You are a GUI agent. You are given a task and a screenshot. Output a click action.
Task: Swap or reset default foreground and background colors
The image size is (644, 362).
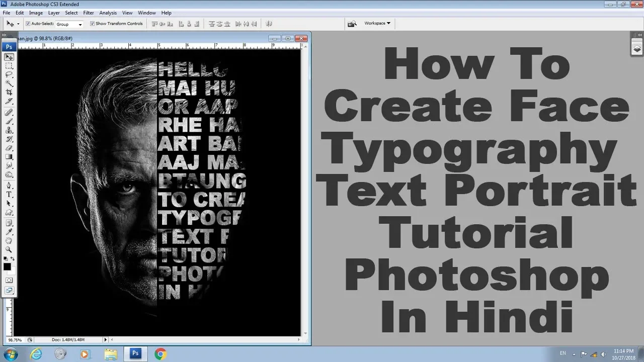click(9, 258)
